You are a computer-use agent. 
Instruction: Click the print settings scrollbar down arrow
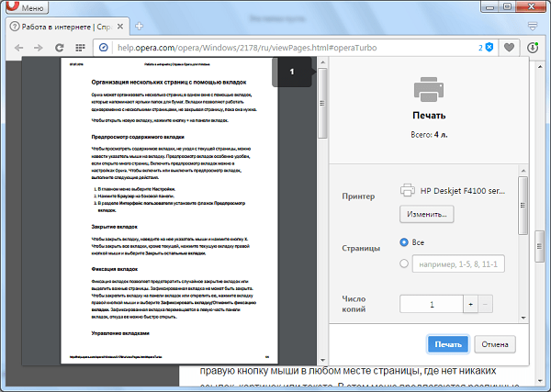click(523, 318)
